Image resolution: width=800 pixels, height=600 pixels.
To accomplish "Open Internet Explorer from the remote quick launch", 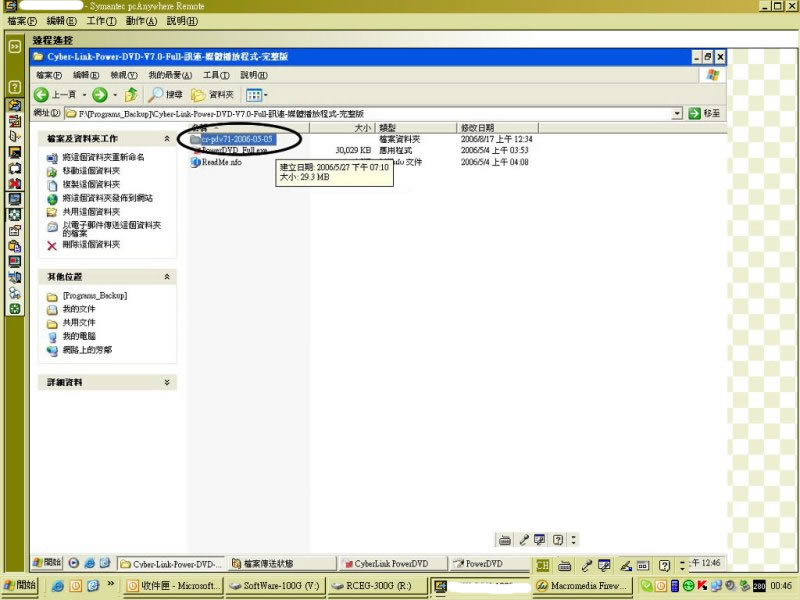I will click(90, 563).
